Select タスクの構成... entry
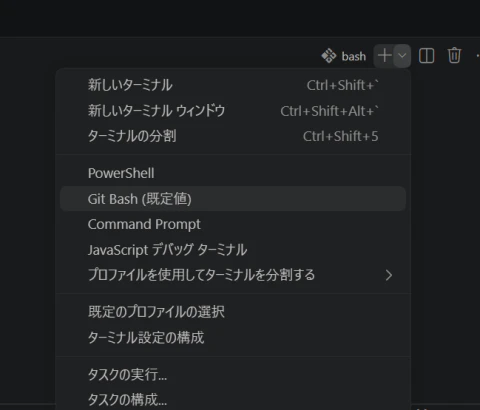The width and height of the screenshot is (480, 410). click(x=233, y=399)
